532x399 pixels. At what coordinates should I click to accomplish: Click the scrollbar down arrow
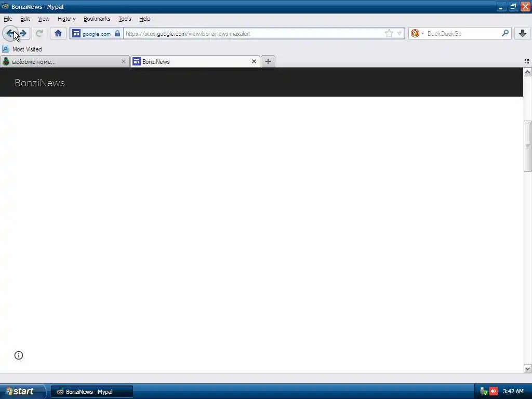[x=528, y=368]
